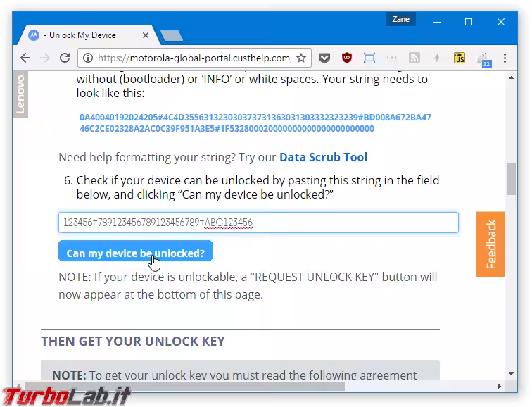Click the browser back arrow
The image size is (532, 407).
(25, 58)
